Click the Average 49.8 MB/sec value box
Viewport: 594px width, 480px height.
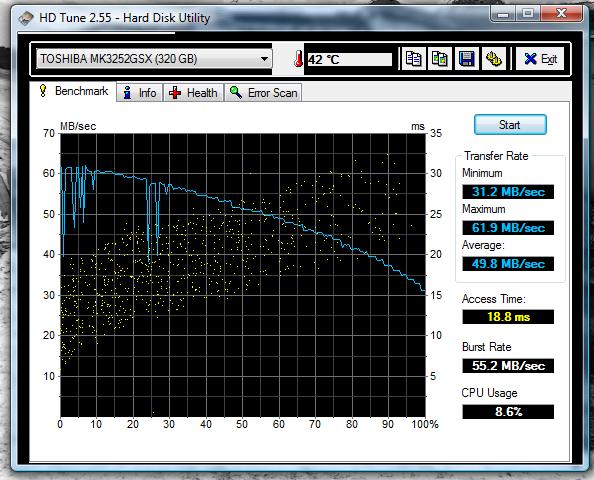(x=508, y=264)
